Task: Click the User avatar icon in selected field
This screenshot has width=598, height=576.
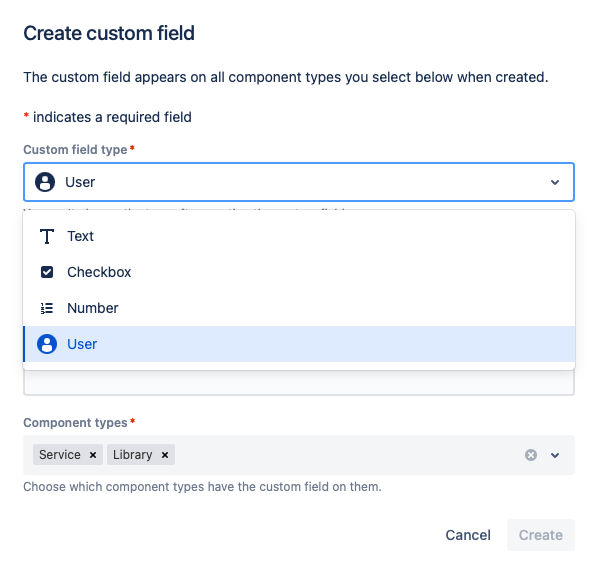Action: pyautogui.click(x=45, y=182)
